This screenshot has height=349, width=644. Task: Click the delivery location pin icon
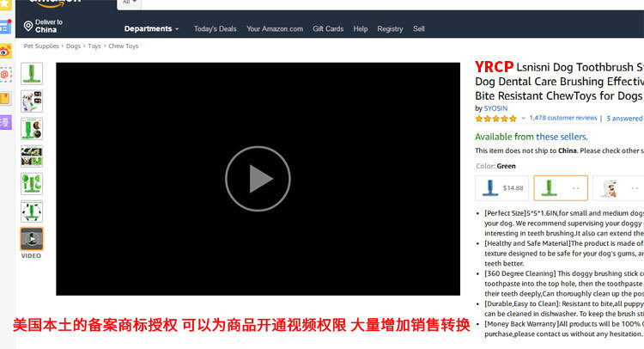[x=28, y=26]
